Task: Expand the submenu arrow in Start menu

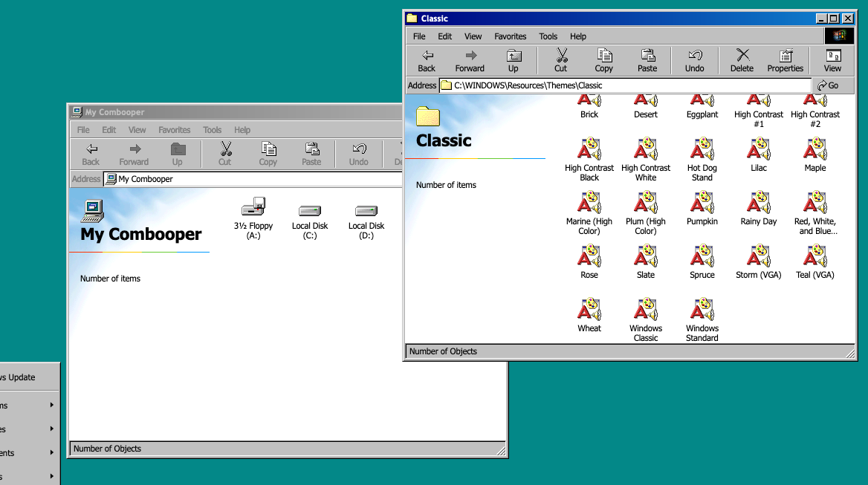Action: [52, 405]
